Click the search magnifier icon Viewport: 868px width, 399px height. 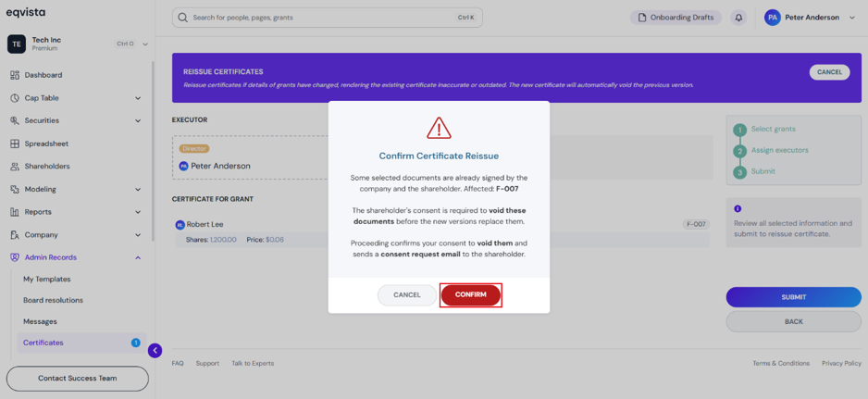pos(182,18)
